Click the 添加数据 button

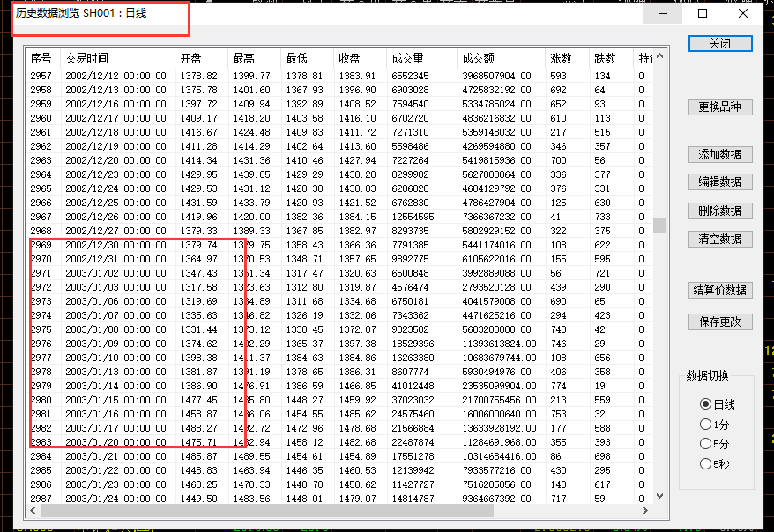pyautogui.click(x=720, y=154)
